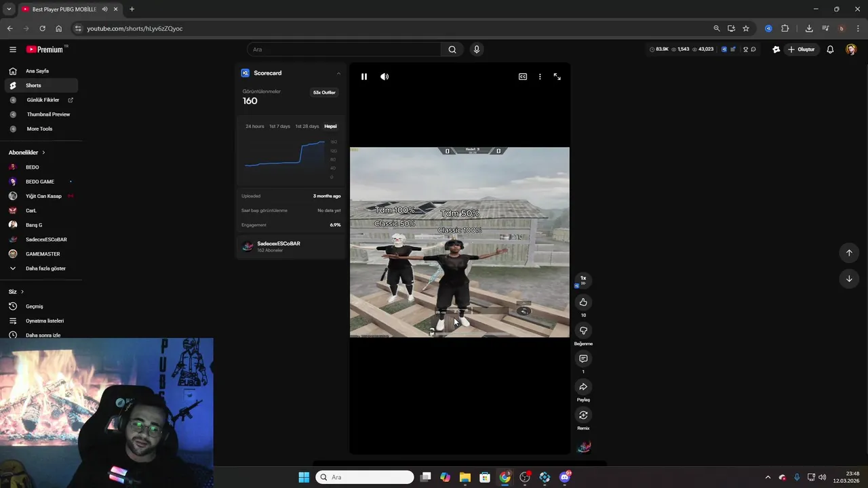The width and height of the screenshot is (868, 488).
Task: Pause the Shorts video
Action: point(364,77)
